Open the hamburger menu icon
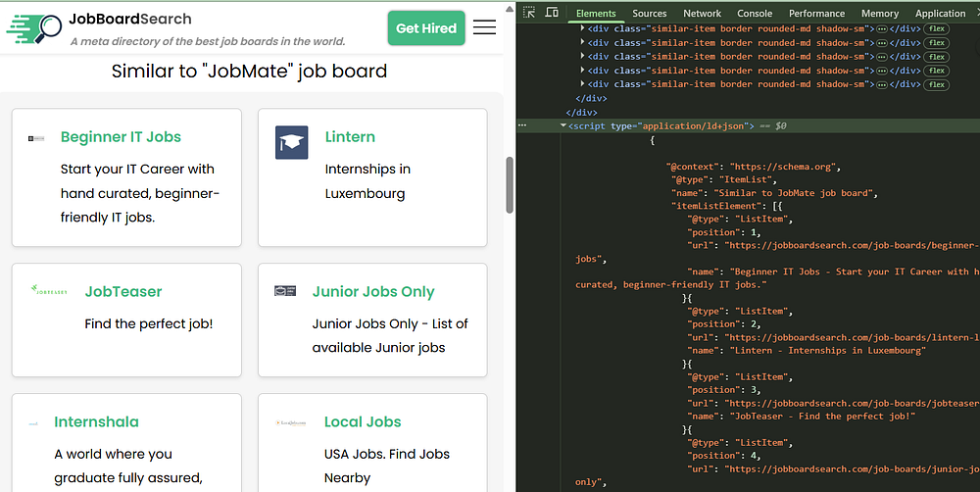This screenshot has width=980, height=492. point(484,27)
